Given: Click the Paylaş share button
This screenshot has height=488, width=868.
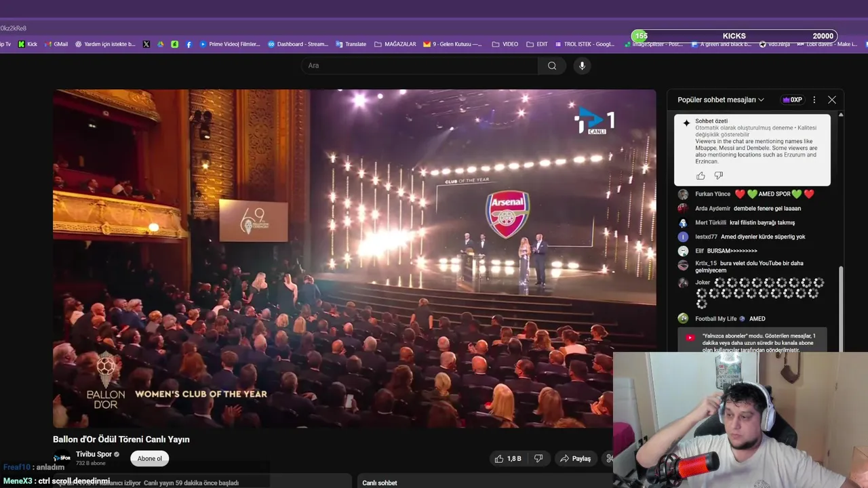Looking at the screenshot, I should click(x=575, y=459).
